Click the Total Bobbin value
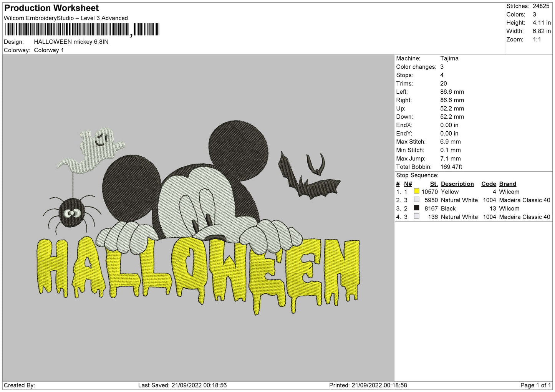The image size is (555, 392). pos(451,167)
